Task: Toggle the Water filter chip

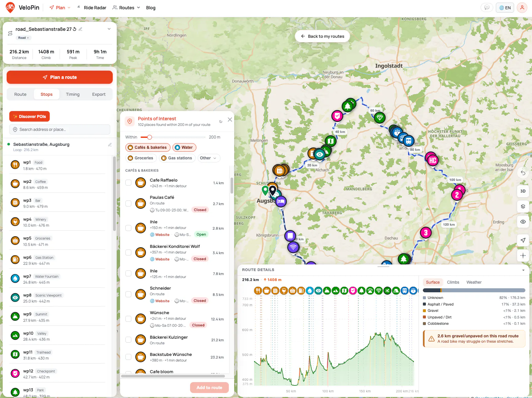Action: click(x=184, y=147)
